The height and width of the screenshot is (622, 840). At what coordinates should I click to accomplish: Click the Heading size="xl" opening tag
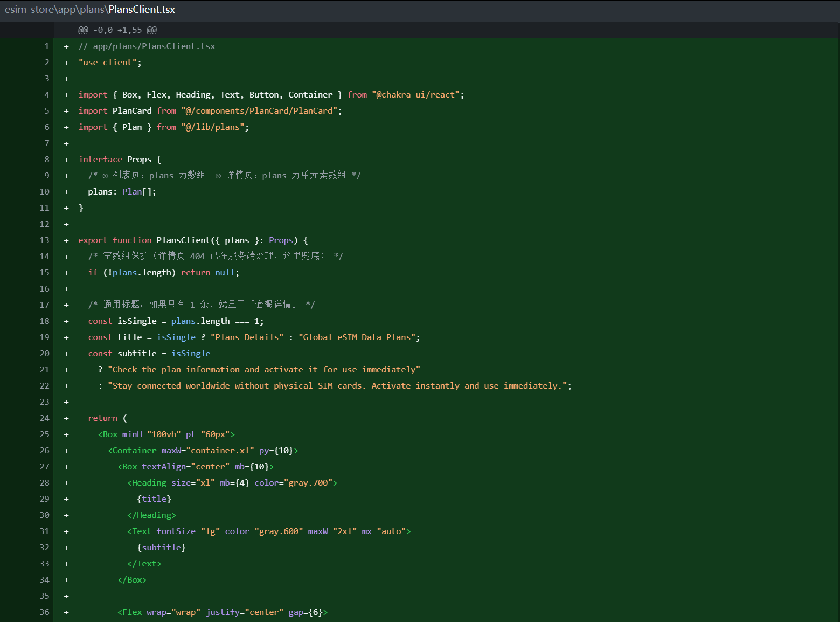(x=232, y=483)
